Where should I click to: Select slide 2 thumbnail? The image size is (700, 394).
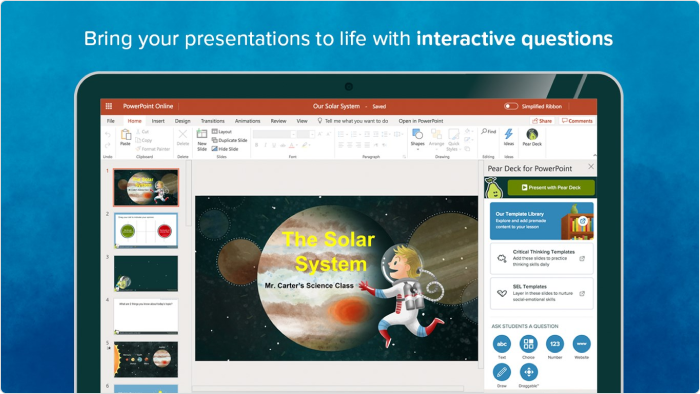click(146, 230)
